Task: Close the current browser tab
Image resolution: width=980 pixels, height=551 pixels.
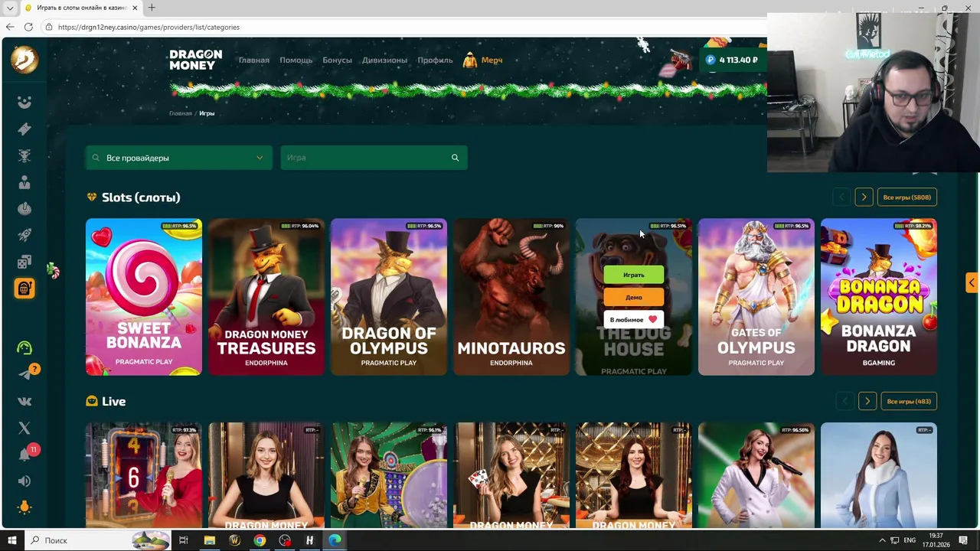Action: click(x=135, y=8)
